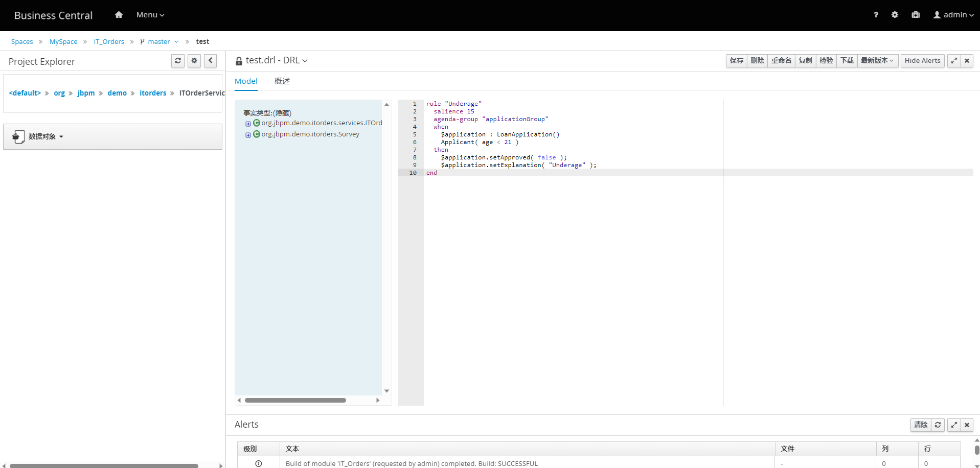Open Project Explorer settings gear

point(194,61)
